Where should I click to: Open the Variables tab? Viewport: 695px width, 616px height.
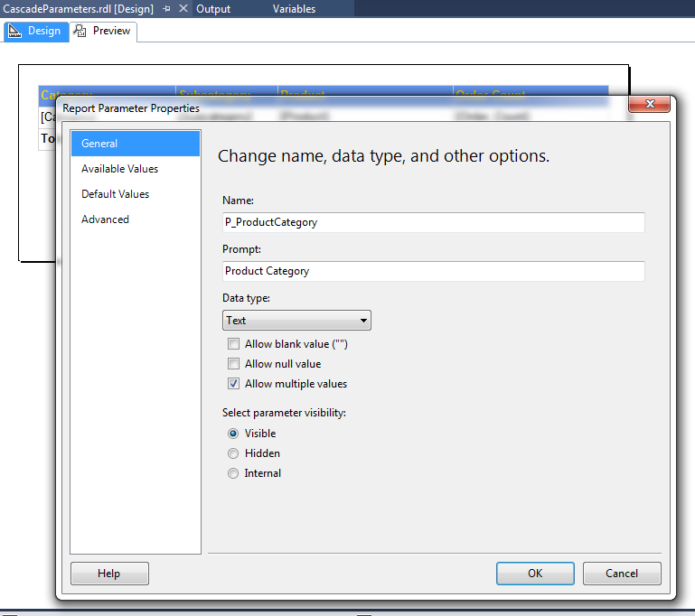point(294,9)
